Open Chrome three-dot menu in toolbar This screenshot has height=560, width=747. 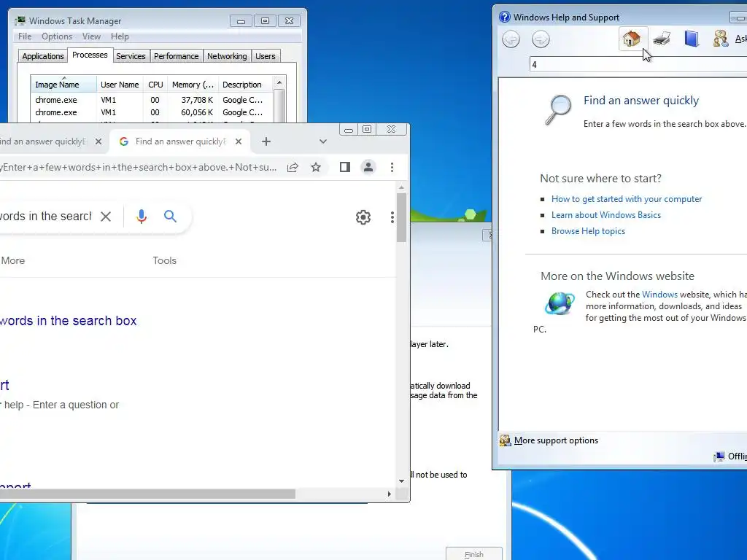[x=392, y=167]
